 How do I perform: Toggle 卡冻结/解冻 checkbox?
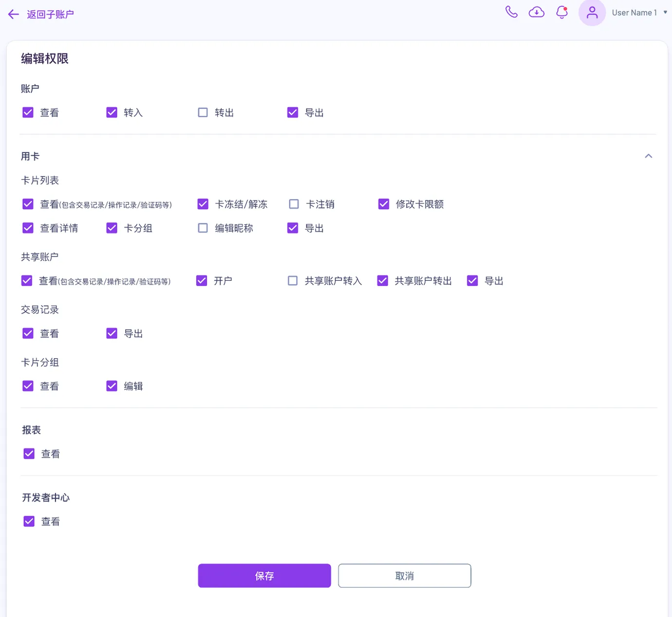point(203,204)
